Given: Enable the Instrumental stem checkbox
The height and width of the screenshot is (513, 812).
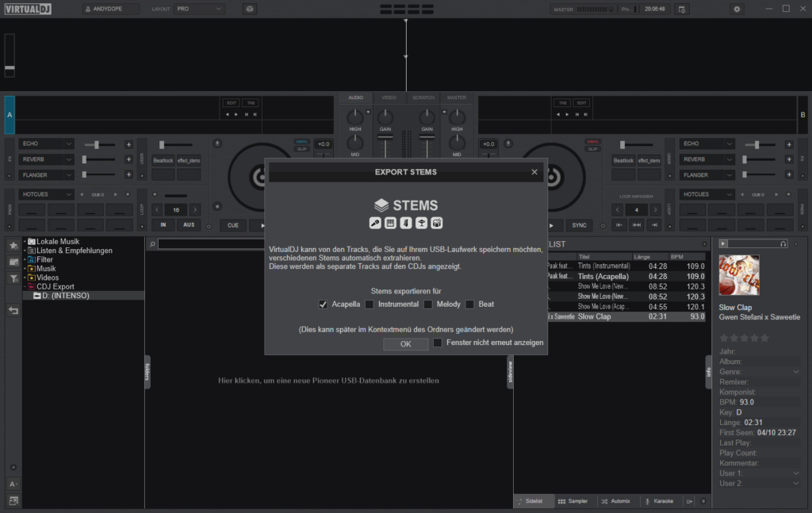Looking at the screenshot, I should 369,304.
